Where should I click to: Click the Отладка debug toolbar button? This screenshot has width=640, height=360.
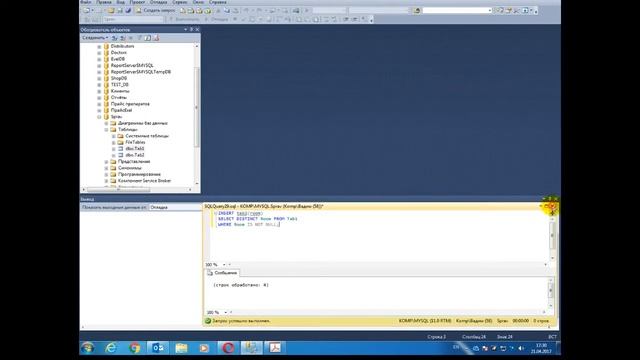pos(216,19)
